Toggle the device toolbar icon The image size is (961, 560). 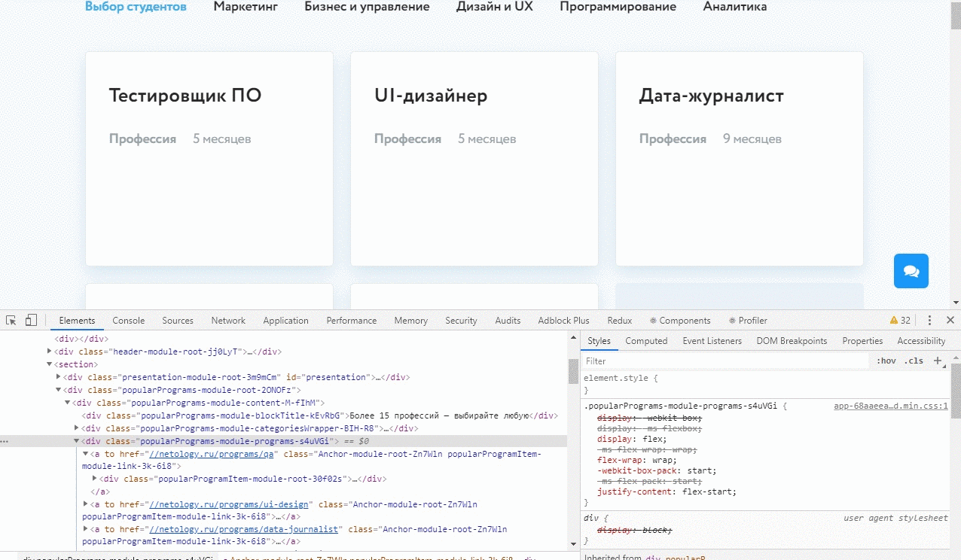point(31,320)
